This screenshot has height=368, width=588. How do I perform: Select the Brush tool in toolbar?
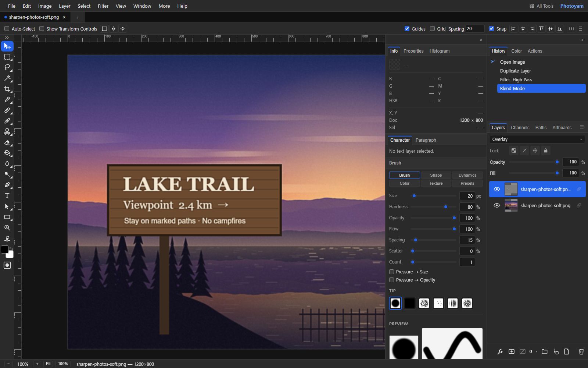click(x=7, y=121)
